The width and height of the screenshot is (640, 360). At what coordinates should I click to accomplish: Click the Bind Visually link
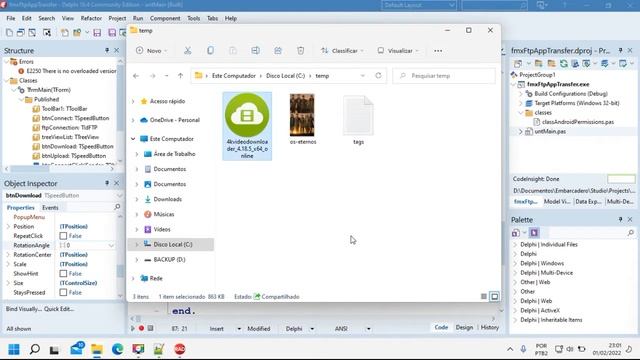[x=23, y=309]
